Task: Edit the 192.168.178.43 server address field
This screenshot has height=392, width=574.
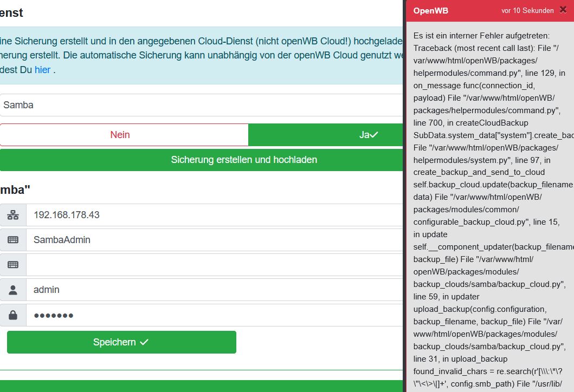Action: coord(215,215)
